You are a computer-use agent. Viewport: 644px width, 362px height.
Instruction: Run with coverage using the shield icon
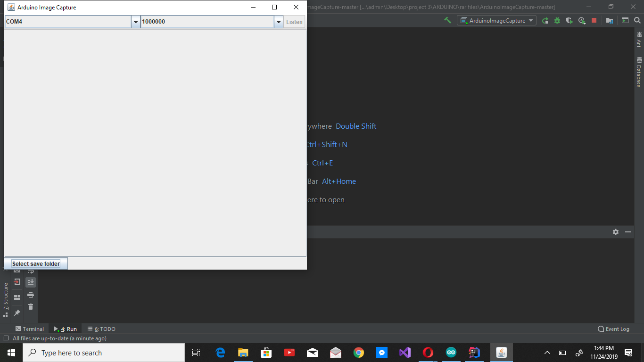(569, 21)
